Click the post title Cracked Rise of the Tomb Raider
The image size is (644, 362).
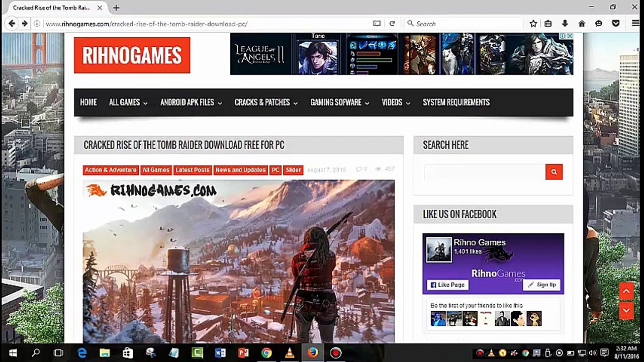[184, 145]
